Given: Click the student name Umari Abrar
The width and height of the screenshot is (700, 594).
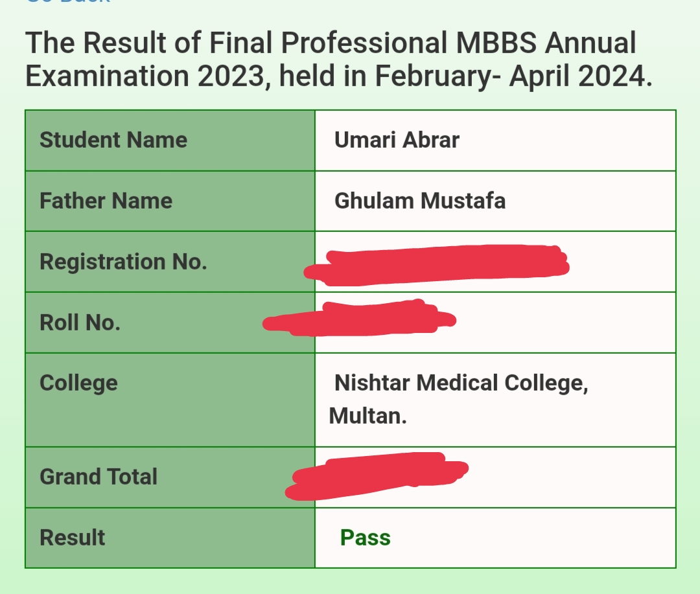Looking at the screenshot, I should [397, 140].
